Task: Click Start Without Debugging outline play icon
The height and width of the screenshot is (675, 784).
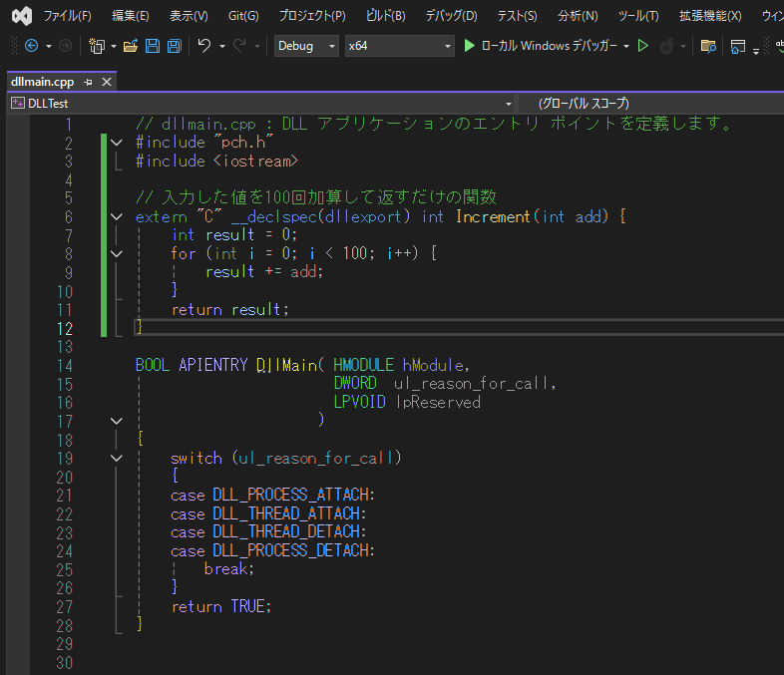Action: click(643, 46)
